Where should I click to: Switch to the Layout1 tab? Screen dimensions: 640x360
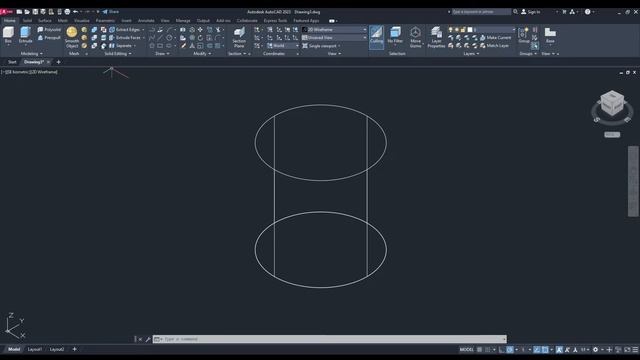[x=35, y=349]
